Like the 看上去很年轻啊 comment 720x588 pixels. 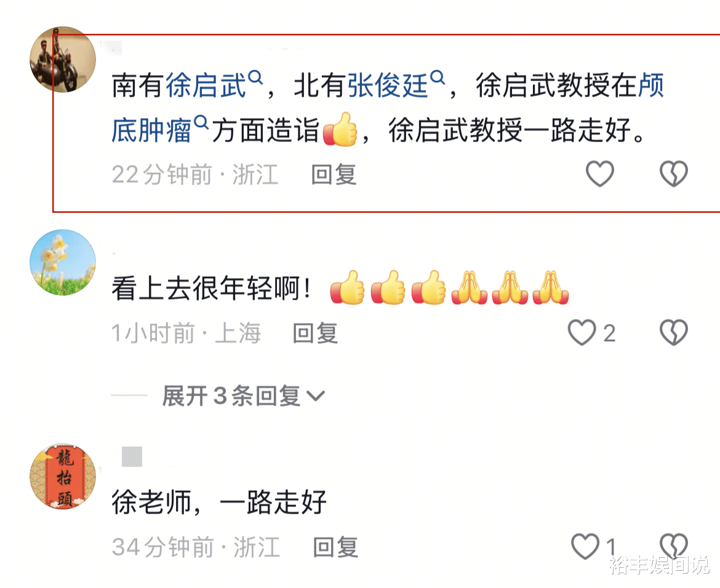582,332
